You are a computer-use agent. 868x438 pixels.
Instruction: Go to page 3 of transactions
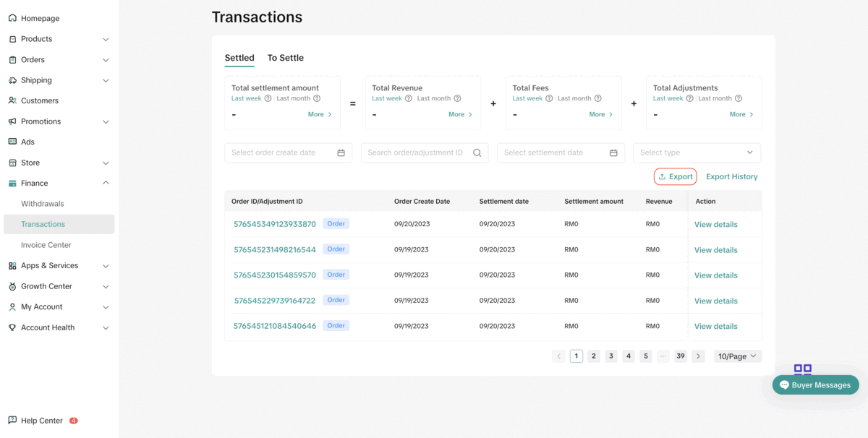pyautogui.click(x=611, y=356)
